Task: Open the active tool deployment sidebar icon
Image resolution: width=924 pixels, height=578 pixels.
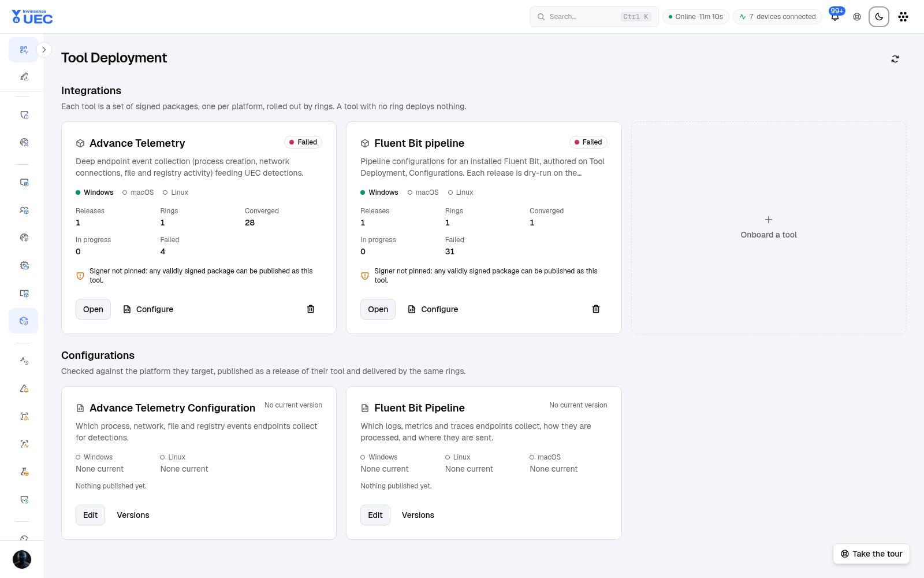Action: click(x=24, y=321)
